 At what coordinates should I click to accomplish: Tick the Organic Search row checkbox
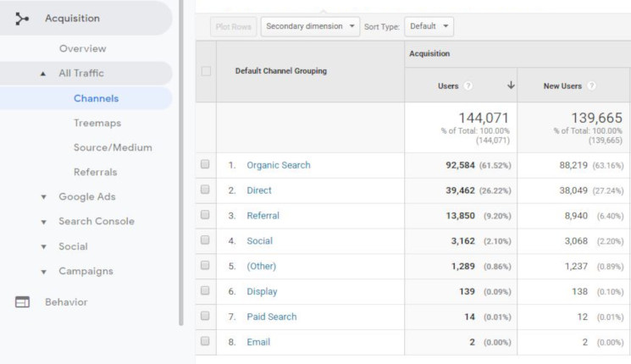tap(205, 165)
